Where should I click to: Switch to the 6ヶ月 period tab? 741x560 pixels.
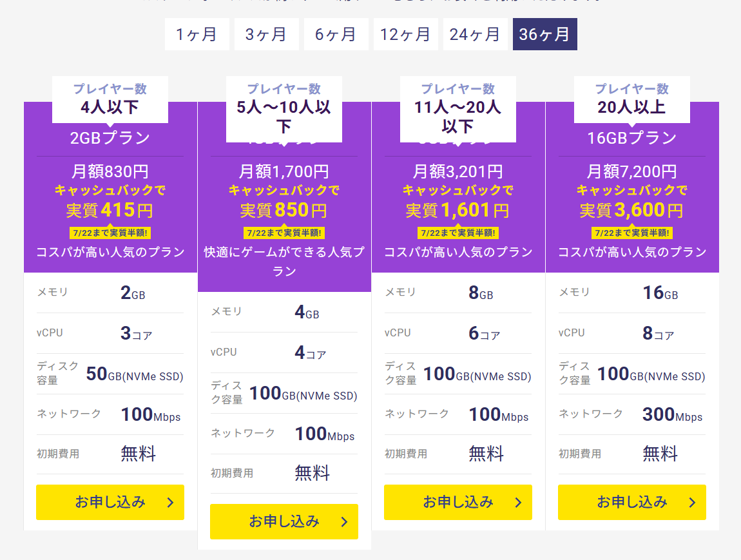pos(336,34)
